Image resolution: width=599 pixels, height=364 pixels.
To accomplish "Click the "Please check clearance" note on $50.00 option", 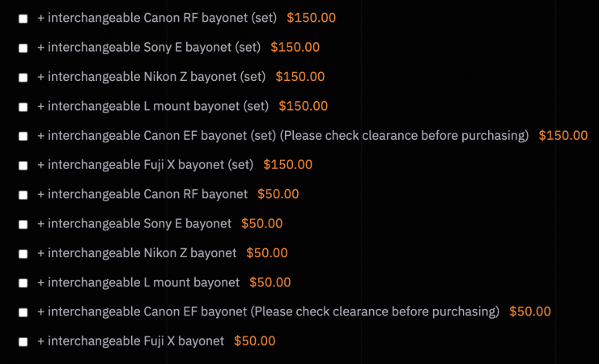I will point(375,311).
